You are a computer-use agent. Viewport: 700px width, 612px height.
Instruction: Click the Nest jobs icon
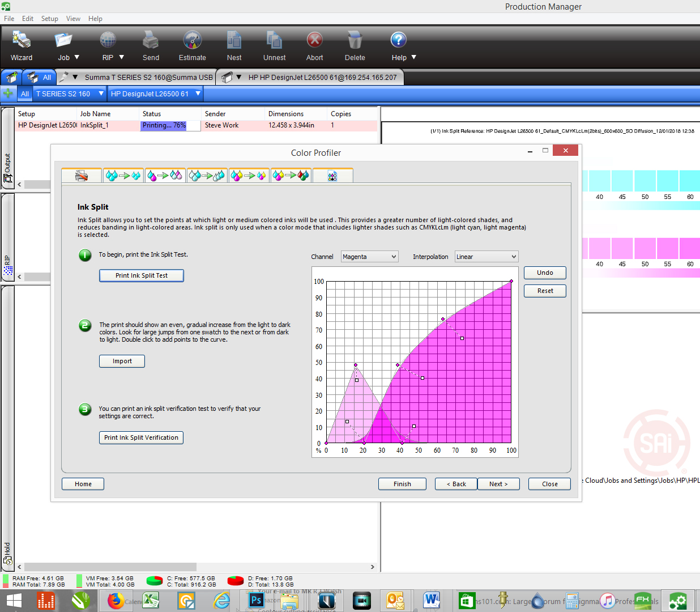coord(234,46)
